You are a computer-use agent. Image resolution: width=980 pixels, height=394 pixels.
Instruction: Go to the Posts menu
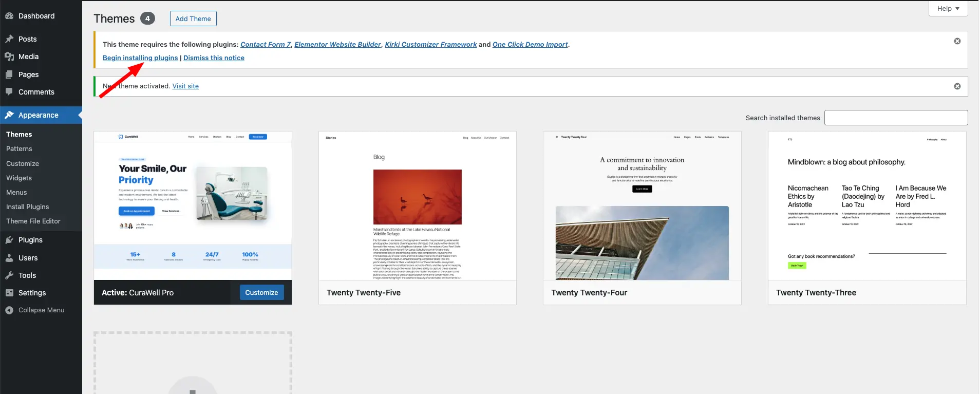pyautogui.click(x=41, y=39)
